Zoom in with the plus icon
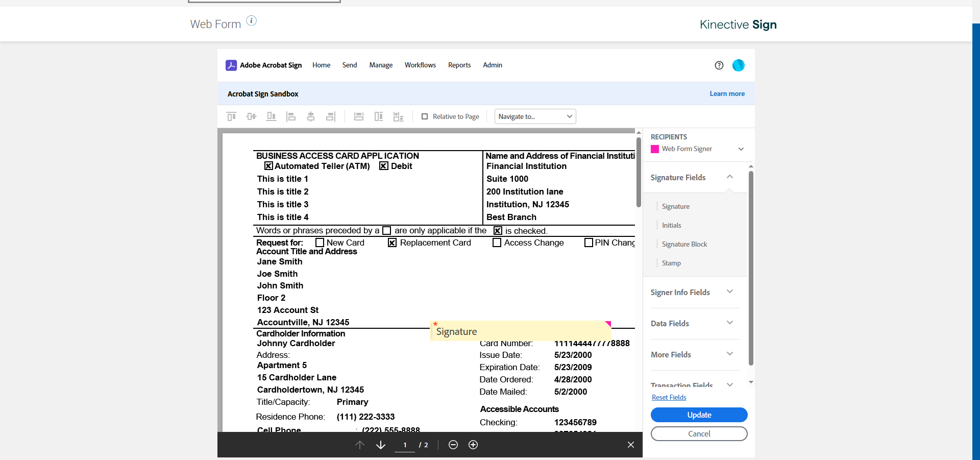Screen dimensions: 980x460 (x=473, y=445)
